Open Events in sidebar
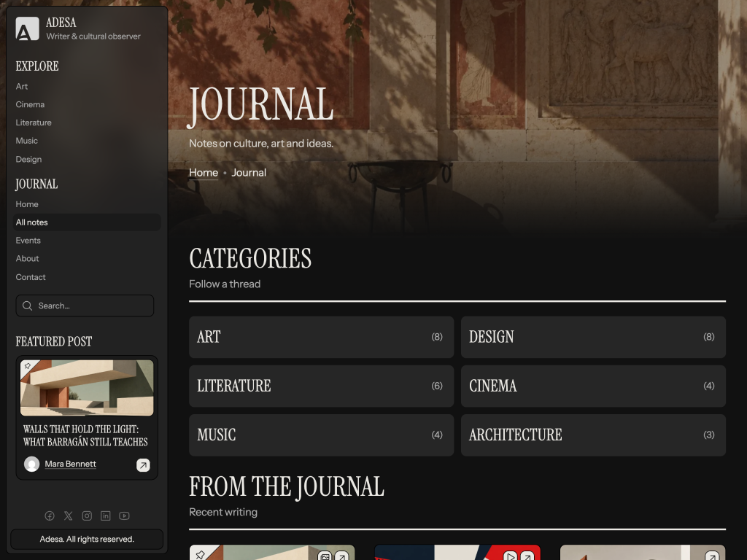This screenshot has height=560, width=747. [28, 241]
